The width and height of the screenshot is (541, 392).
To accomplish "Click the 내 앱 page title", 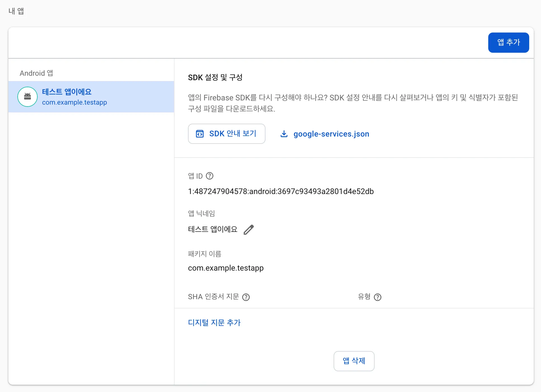I will pos(16,11).
